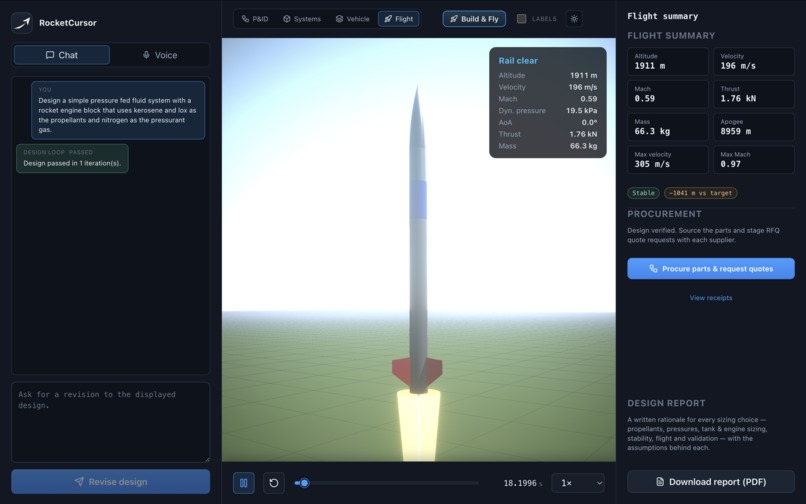
Task: Restart the flight replay
Action: pyautogui.click(x=274, y=483)
